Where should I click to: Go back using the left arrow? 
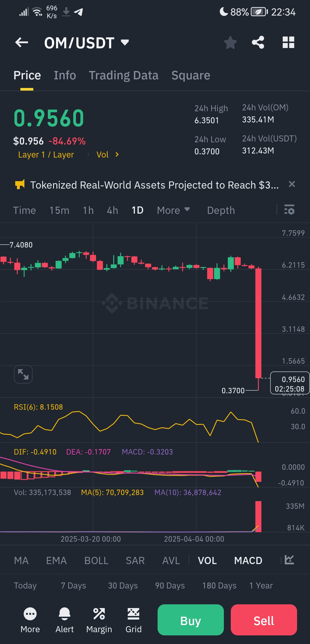click(x=22, y=43)
